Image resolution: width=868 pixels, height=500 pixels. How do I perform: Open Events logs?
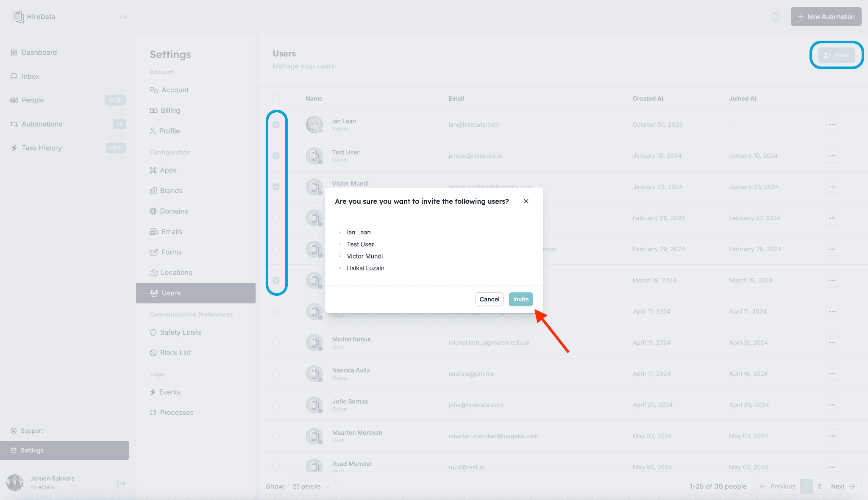(x=170, y=392)
